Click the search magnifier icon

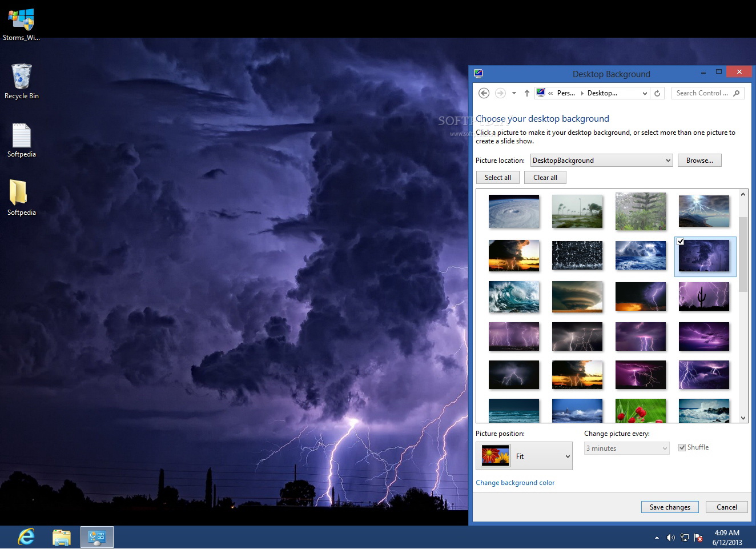click(737, 93)
